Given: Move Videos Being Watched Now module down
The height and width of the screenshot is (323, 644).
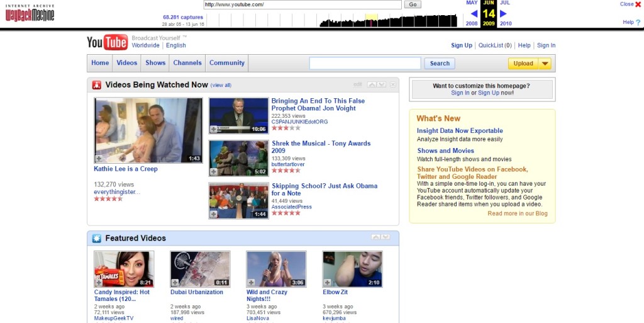Looking at the screenshot, I should tap(382, 84).
